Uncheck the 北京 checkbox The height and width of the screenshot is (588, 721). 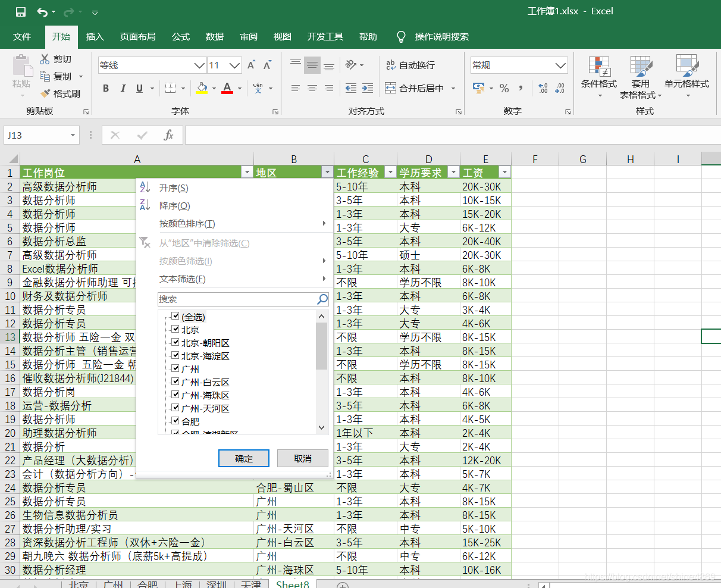(175, 329)
